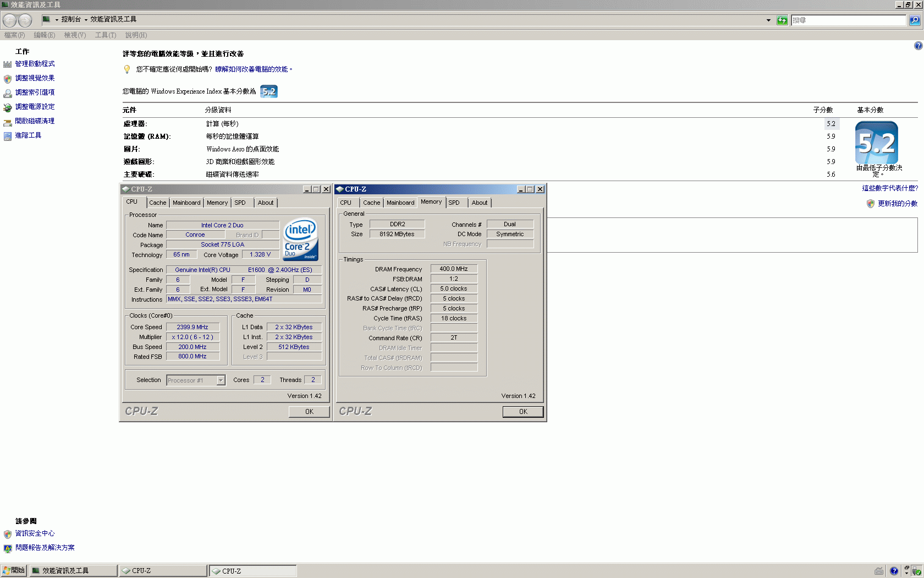The image size is (924, 578).
Task: Switch to Cache tab in left CPU-Z
Action: [158, 203]
